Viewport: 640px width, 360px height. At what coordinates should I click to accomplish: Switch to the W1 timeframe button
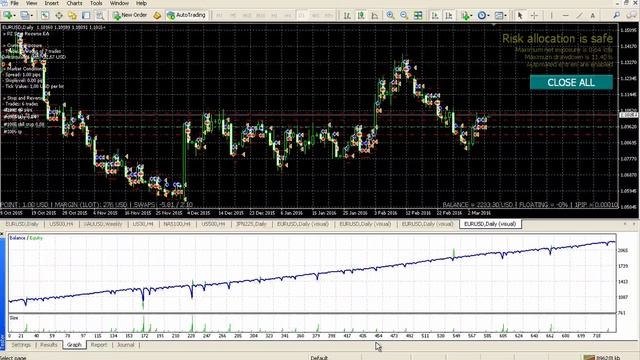316,15
